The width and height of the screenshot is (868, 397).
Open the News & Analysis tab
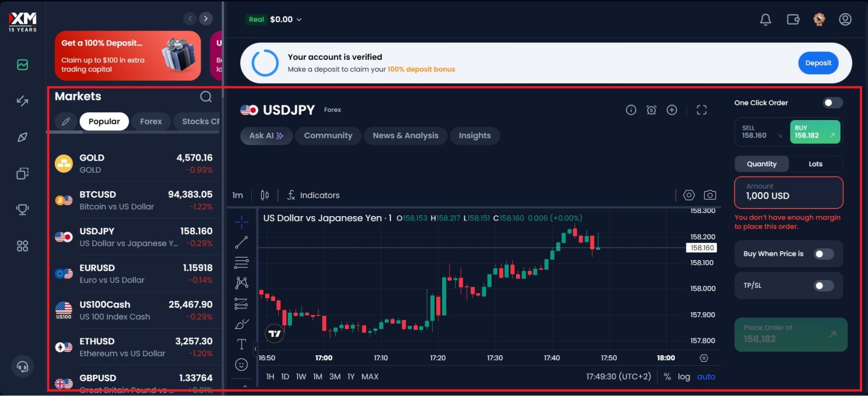tap(405, 136)
